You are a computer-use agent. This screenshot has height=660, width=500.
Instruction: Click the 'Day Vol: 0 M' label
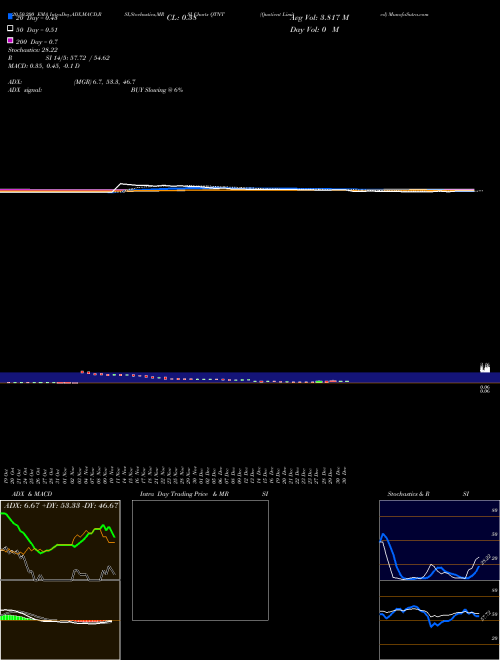click(x=314, y=29)
